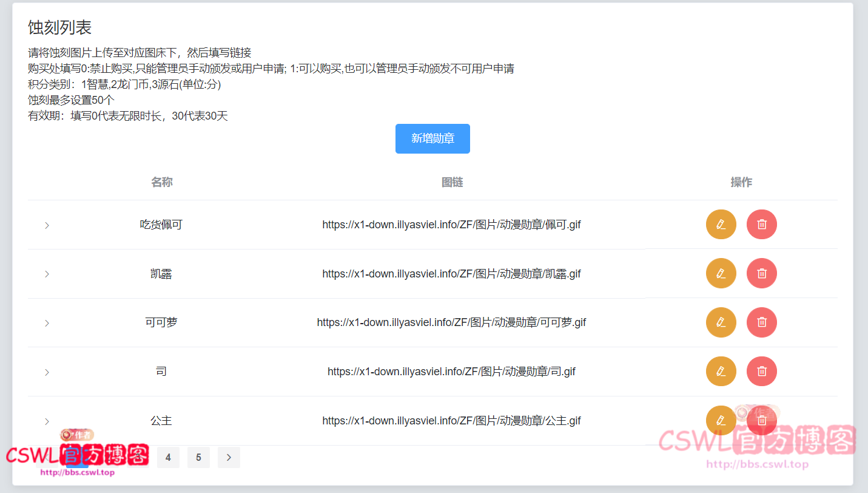Open the edit pencil icon for 凯露
This screenshot has width=868, height=493.
721,273
